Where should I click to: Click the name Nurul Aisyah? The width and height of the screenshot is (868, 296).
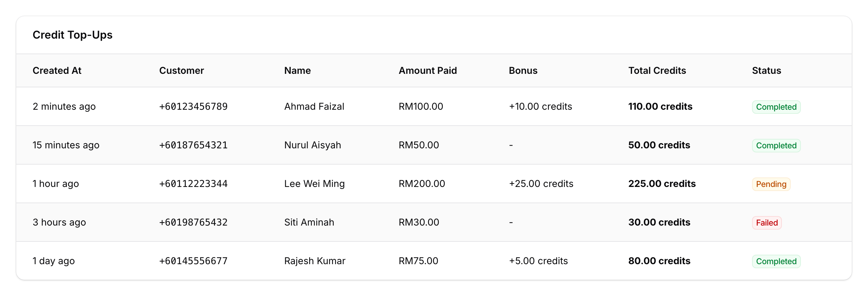pos(313,145)
